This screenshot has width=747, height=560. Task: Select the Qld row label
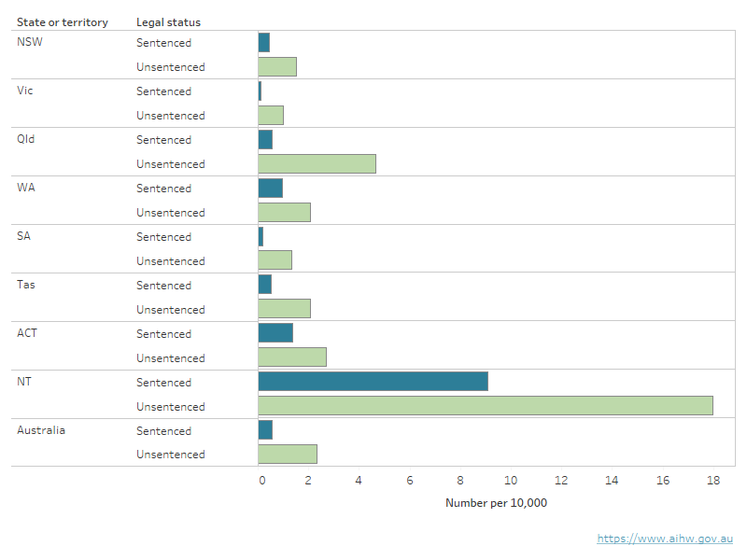pyautogui.click(x=26, y=139)
